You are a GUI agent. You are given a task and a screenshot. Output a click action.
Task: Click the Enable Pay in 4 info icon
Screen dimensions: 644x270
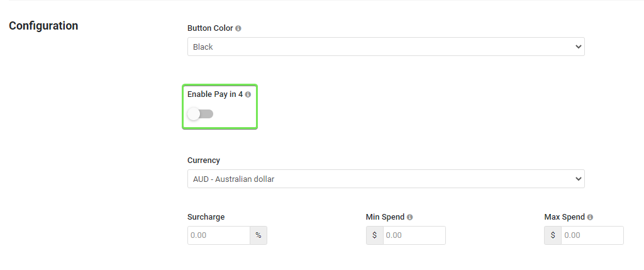[248, 94]
